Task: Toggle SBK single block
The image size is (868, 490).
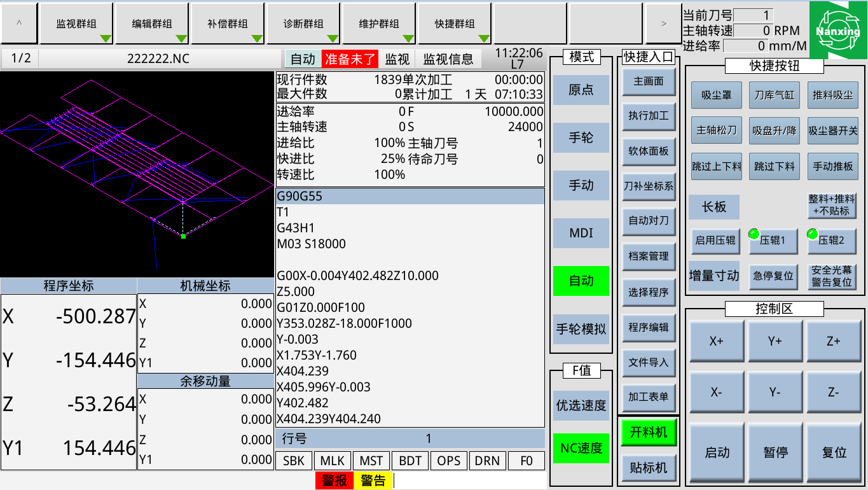Action: 294,461
